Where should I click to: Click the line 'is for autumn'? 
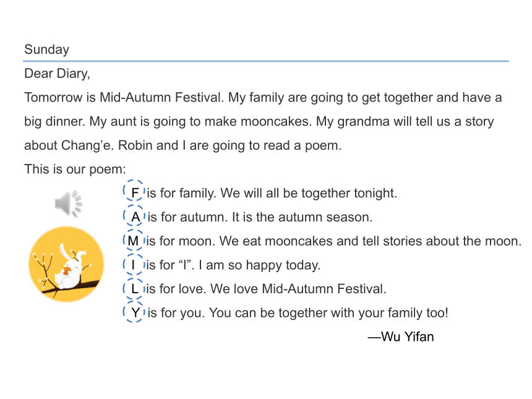[x=260, y=217]
